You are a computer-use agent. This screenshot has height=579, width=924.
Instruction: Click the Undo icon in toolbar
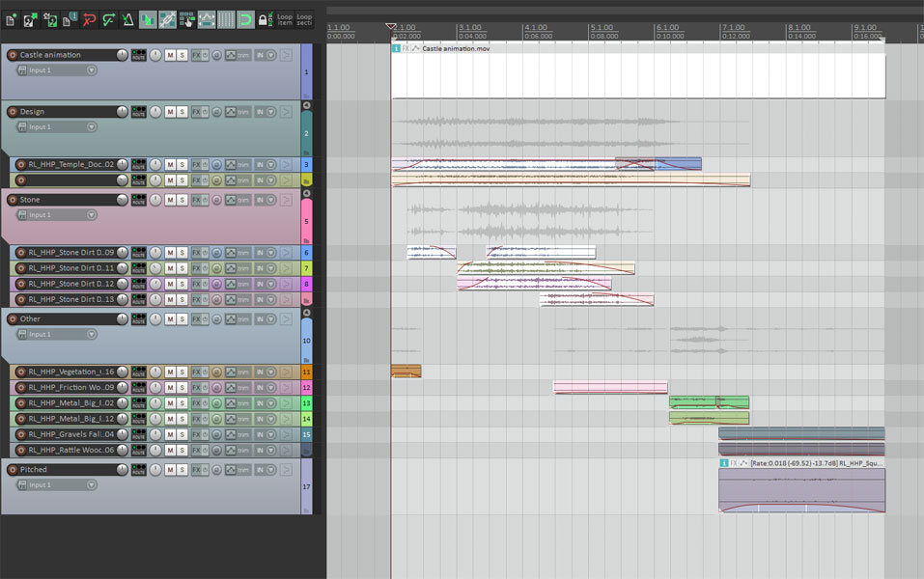point(89,19)
